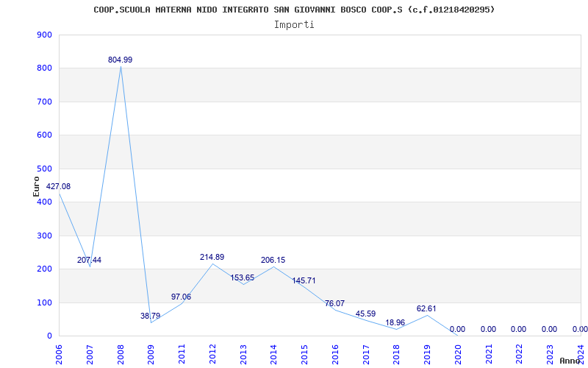Click the 0 y-axis tick label

click(x=49, y=336)
